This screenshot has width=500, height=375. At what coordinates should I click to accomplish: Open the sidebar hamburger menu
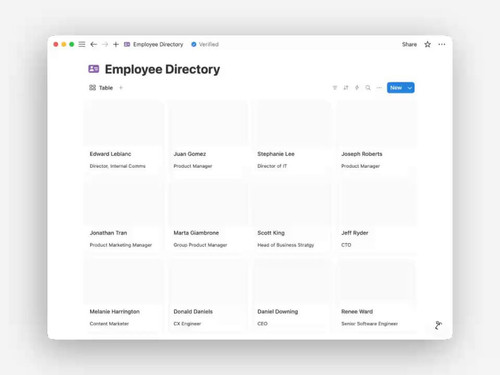tap(82, 44)
